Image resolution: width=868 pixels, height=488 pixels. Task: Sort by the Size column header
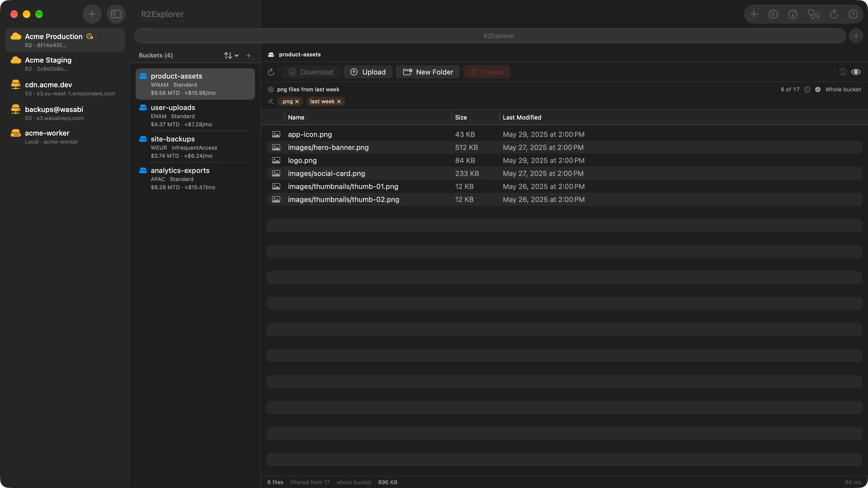[461, 117]
